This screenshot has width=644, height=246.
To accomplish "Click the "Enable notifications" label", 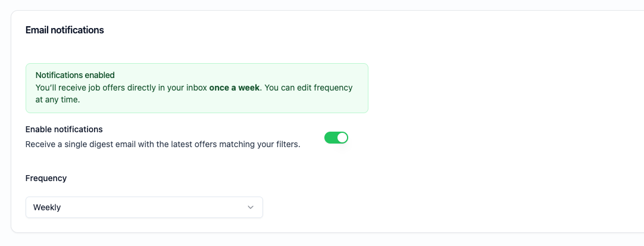I will (x=64, y=129).
